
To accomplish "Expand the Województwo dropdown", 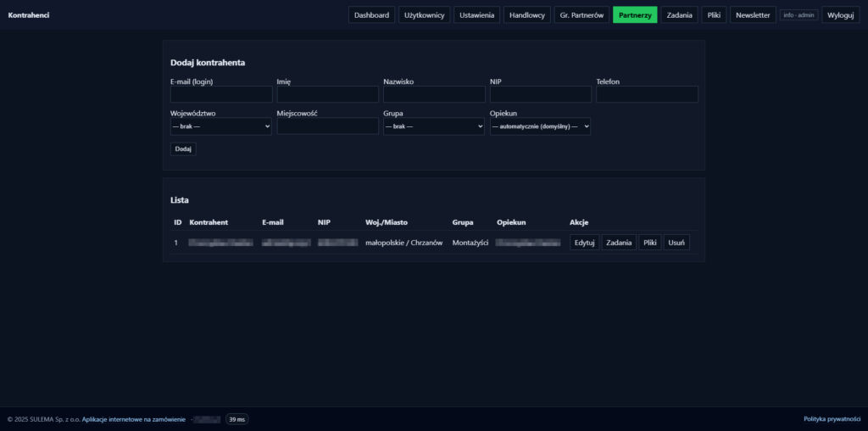I will (221, 126).
